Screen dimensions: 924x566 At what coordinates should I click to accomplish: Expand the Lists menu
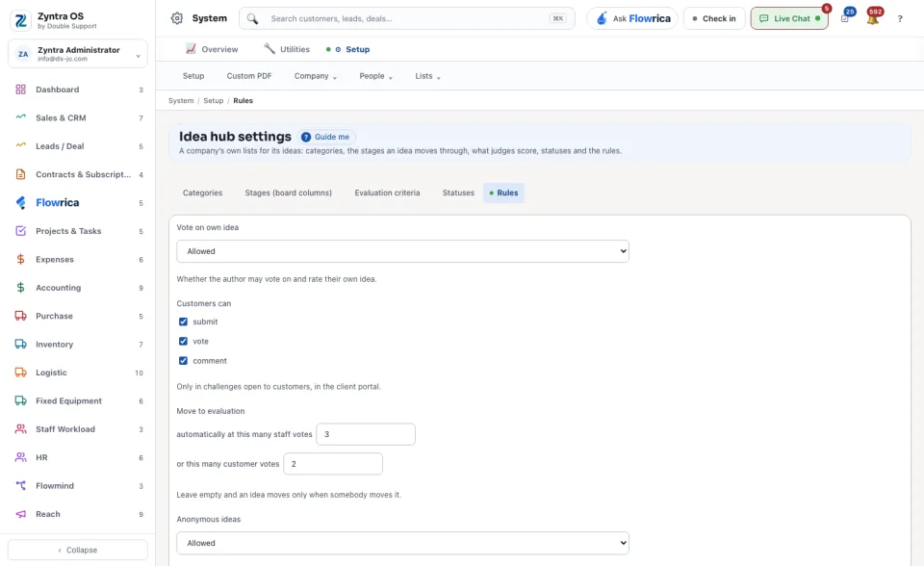coord(427,76)
